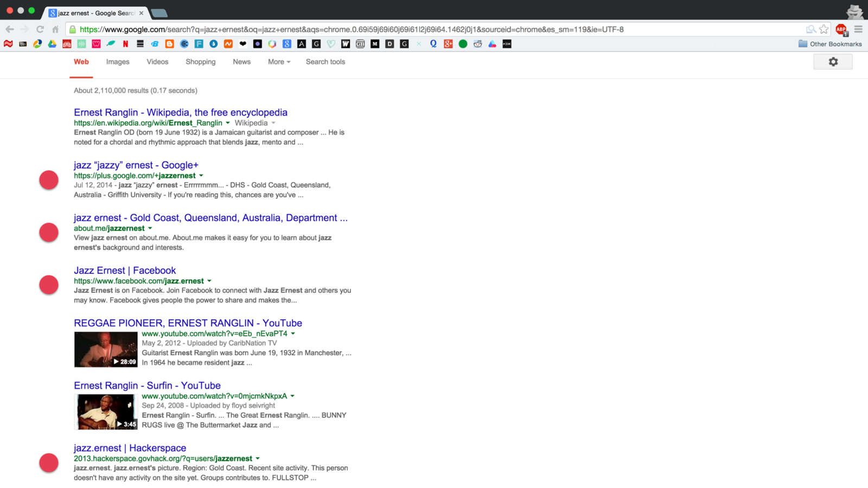Image resolution: width=868 pixels, height=488 pixels.
Task: Open the black D bookmark icon
Action: [390, 44]
